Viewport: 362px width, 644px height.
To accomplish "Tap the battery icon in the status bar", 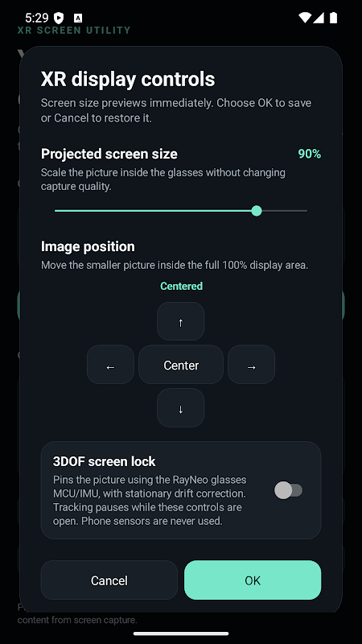I will click(x=333, y=18).
